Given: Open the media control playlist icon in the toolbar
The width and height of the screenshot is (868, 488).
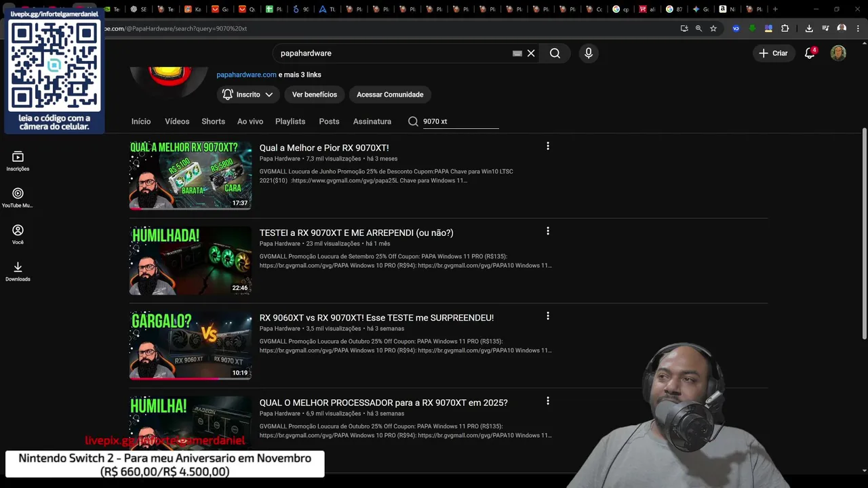Looking at the screenshot, I should 825,28.
